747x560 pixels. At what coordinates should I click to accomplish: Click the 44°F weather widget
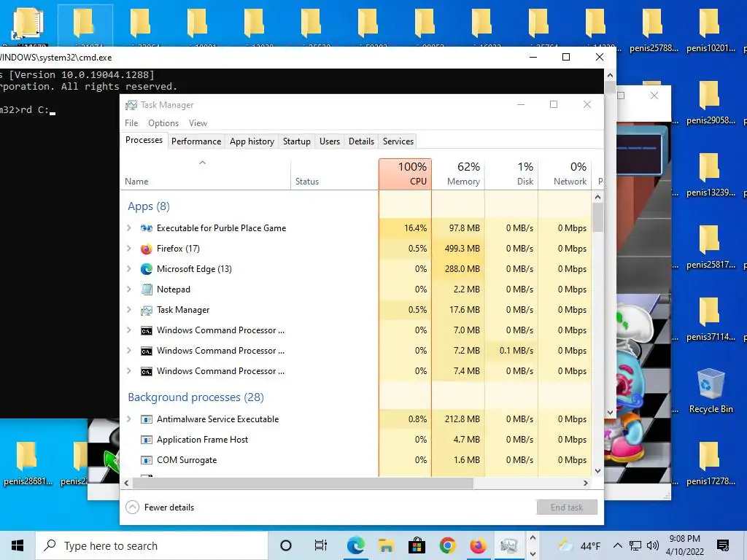(580, 545)
